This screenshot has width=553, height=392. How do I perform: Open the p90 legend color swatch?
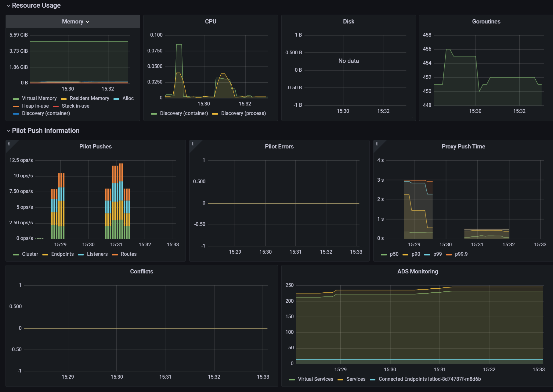click(x=405, y=255)
